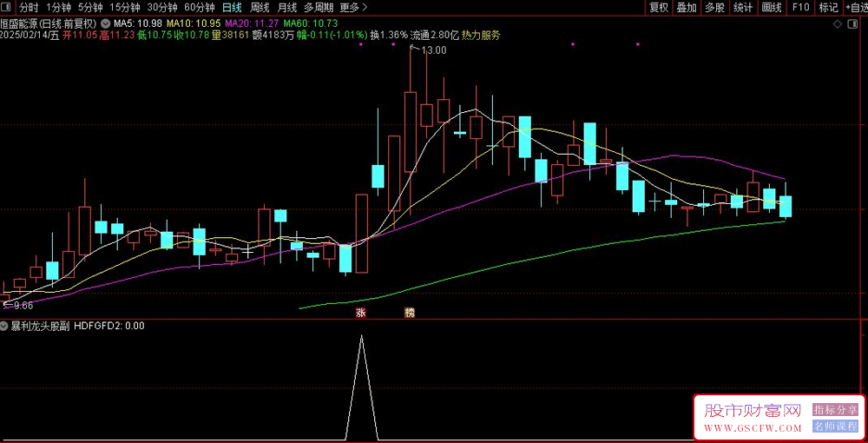868x443 pixels.
Task: Click the 9.66 low price marker
Action: pos(19,306)
